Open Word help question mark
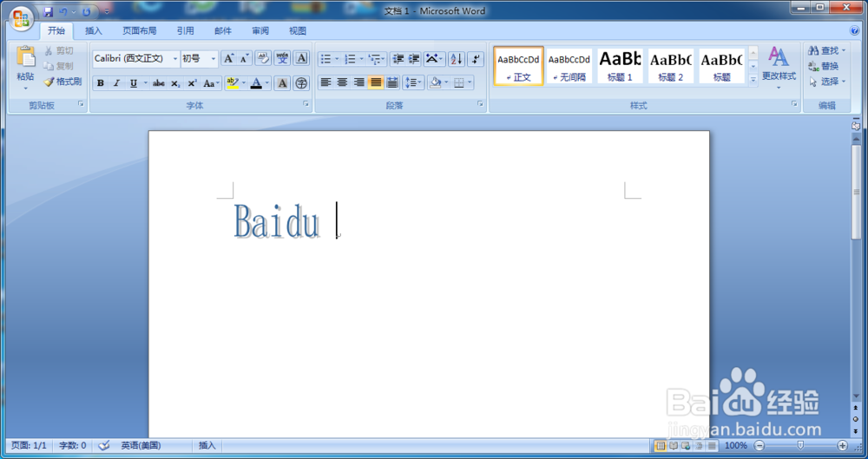The image size is (868, 459). pyautogui.click(x=855, y=31)
